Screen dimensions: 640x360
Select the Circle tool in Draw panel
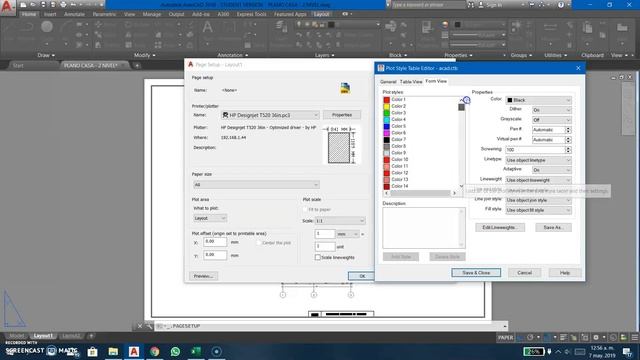click(47, 27)
